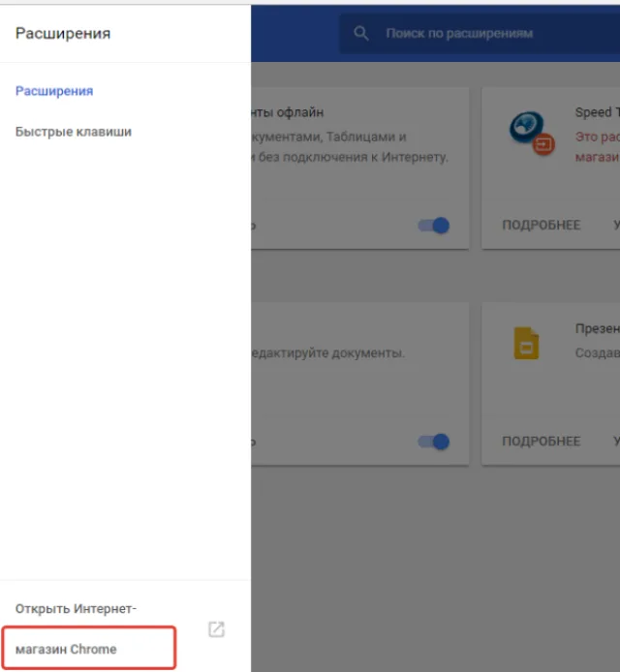Open Интернет-магазин Chrome link
This screenshot has height=672, width=620.
[76, 628]
